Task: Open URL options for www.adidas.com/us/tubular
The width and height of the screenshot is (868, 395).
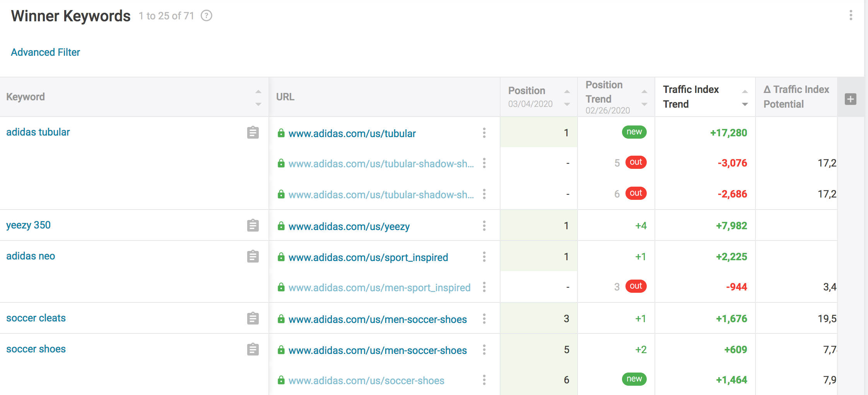Action: 484,133
